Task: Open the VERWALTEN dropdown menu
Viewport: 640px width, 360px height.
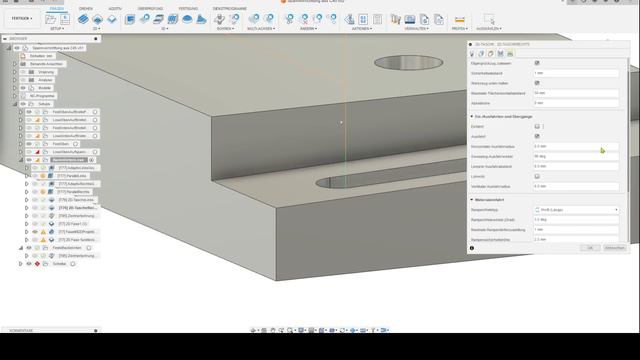Action: click(416, 29)
